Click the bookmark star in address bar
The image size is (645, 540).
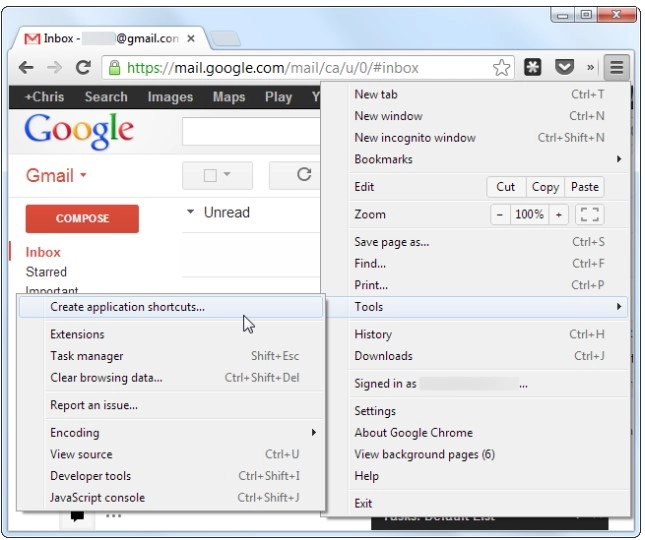pos(501,67)
